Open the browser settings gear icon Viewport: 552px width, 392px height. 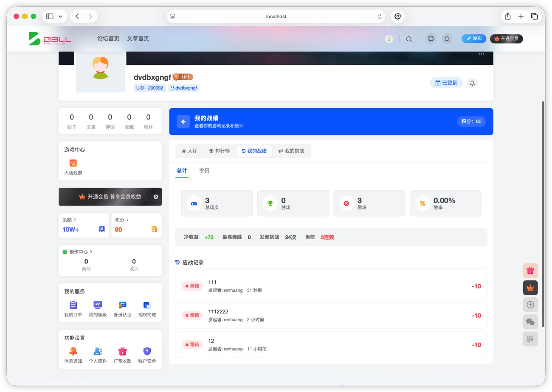pyautogui.click(x=398, y=17)
